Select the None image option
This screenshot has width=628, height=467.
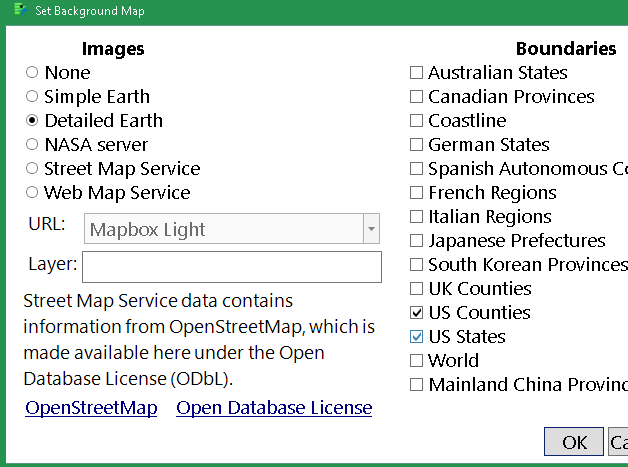[x=33, y=73]
